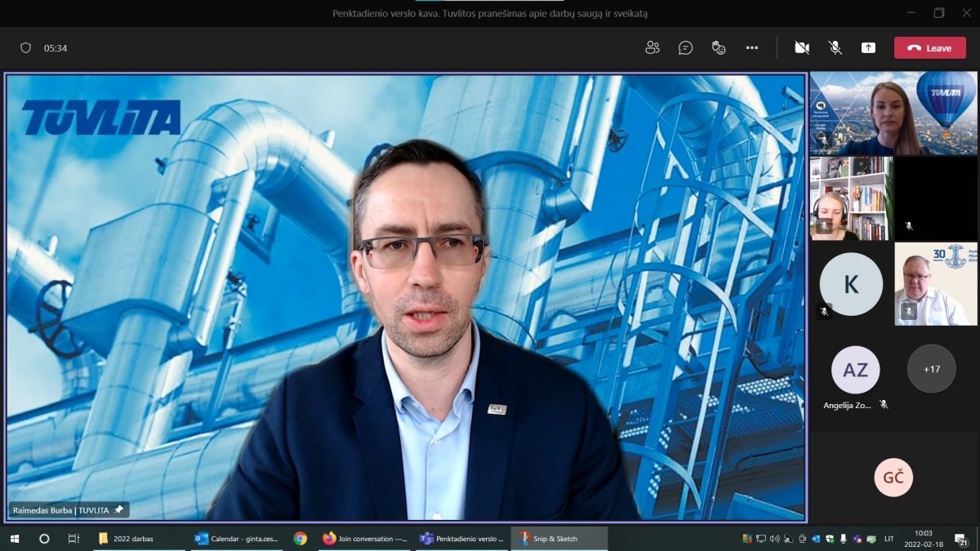Viewport: 980px width, 551px height.
Task: Open the volume control in system tray
Action: pos(774,539)
